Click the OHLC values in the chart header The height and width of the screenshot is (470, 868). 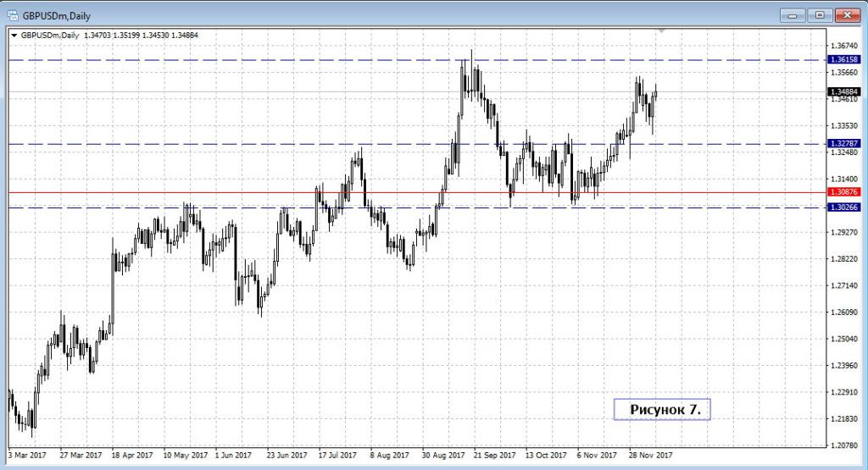(139, 36)
